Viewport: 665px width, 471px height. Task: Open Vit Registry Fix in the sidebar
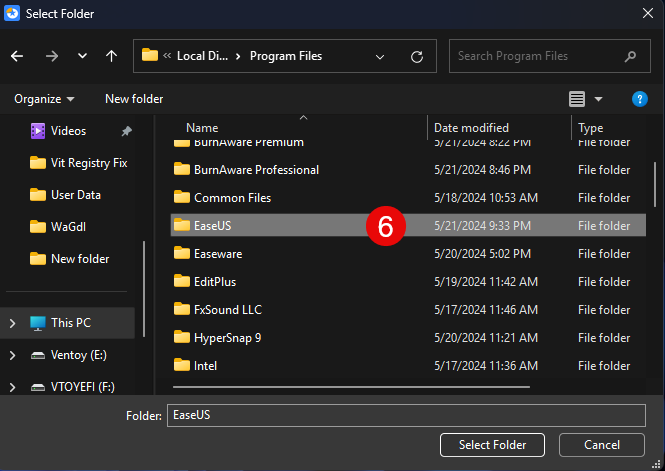[x=78, y=163]
